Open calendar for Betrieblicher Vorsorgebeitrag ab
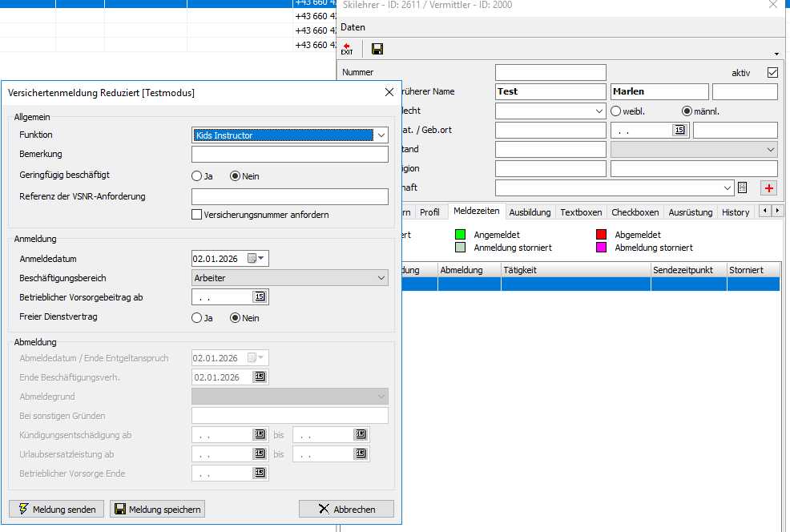 coord(259,297)
